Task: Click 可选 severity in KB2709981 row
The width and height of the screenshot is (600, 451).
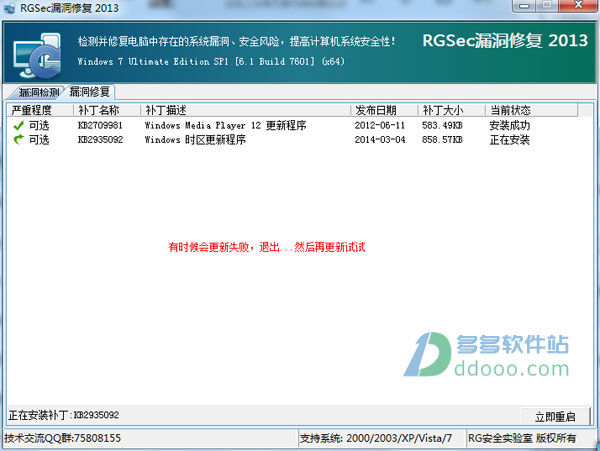Action: pyautogui.click(x=39, y=125)
